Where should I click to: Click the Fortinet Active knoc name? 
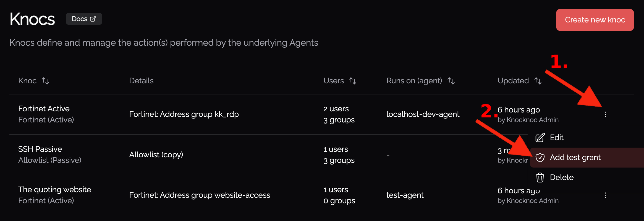[x=44, y=109]
